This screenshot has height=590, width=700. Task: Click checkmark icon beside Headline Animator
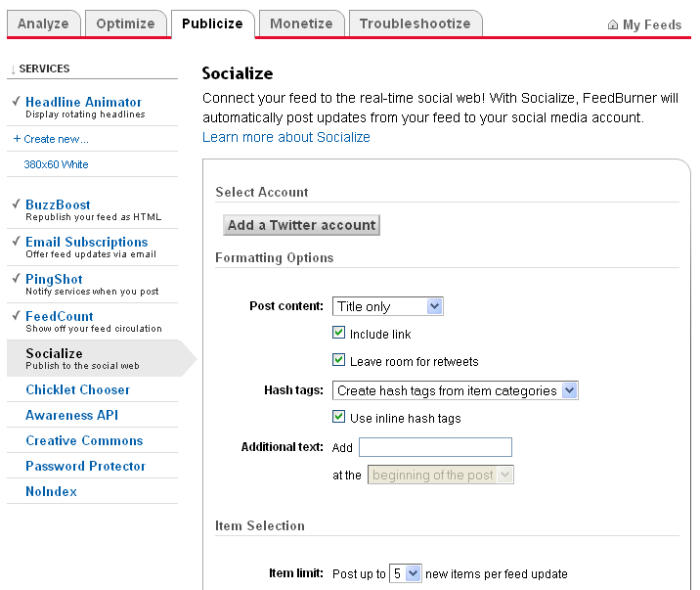16,102
